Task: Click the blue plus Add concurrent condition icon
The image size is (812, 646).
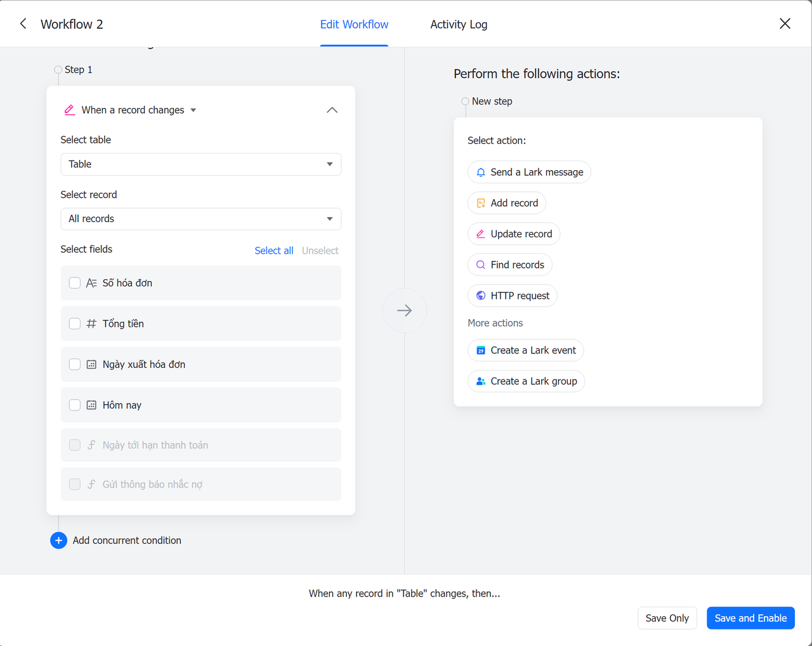Action: [x=58, y=541]
